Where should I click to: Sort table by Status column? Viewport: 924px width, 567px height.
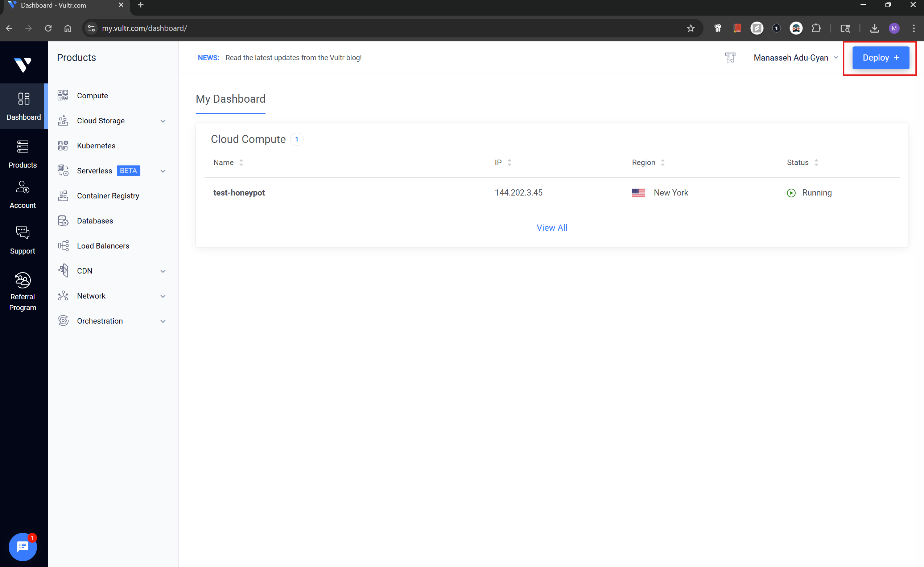coord(802,163)
